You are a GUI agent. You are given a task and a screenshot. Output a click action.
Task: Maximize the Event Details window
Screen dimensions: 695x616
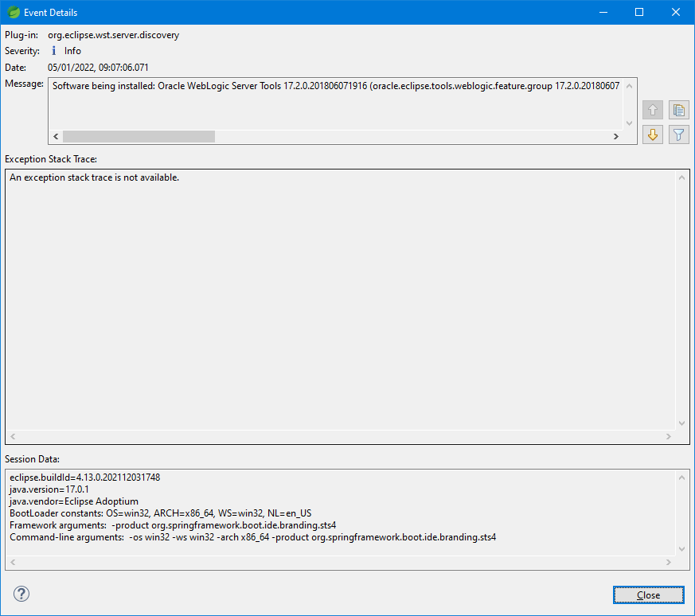[x=639, y=12]
